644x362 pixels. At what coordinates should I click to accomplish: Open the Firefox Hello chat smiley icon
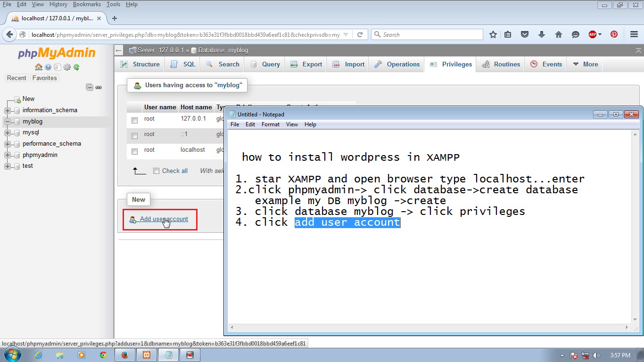576,34
